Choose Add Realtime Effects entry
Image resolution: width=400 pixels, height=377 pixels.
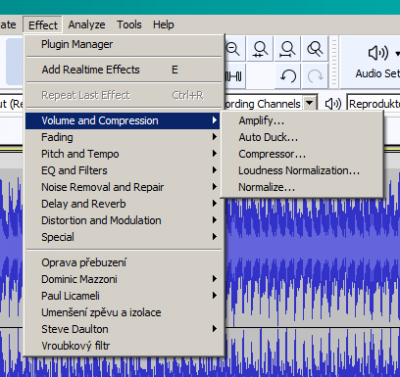(123, 70)
